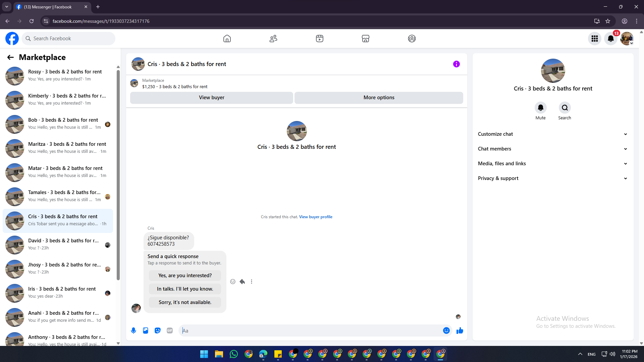
Task: Open emoji picker in message field
Action: 446,330
